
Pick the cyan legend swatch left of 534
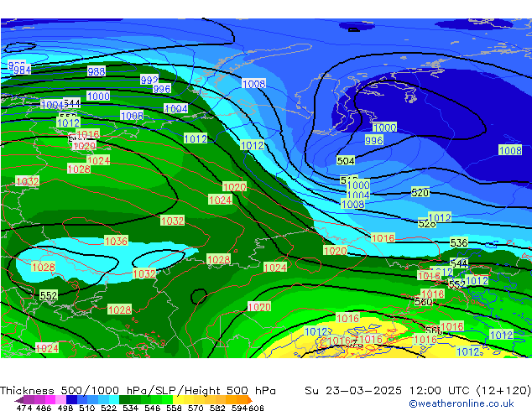(114, 400)
